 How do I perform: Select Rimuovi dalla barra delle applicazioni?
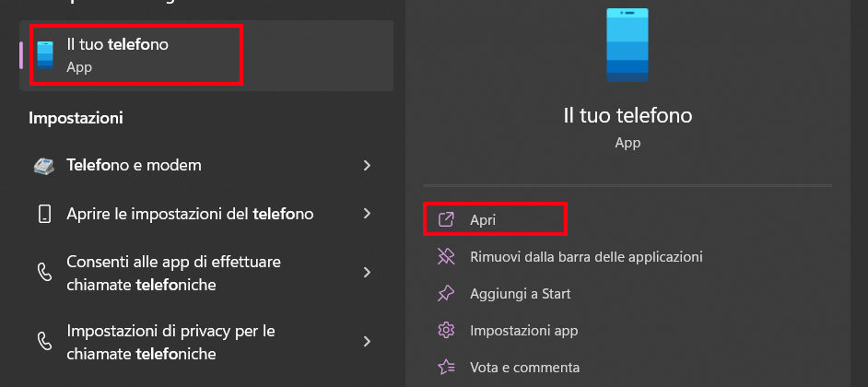(586, 256)
